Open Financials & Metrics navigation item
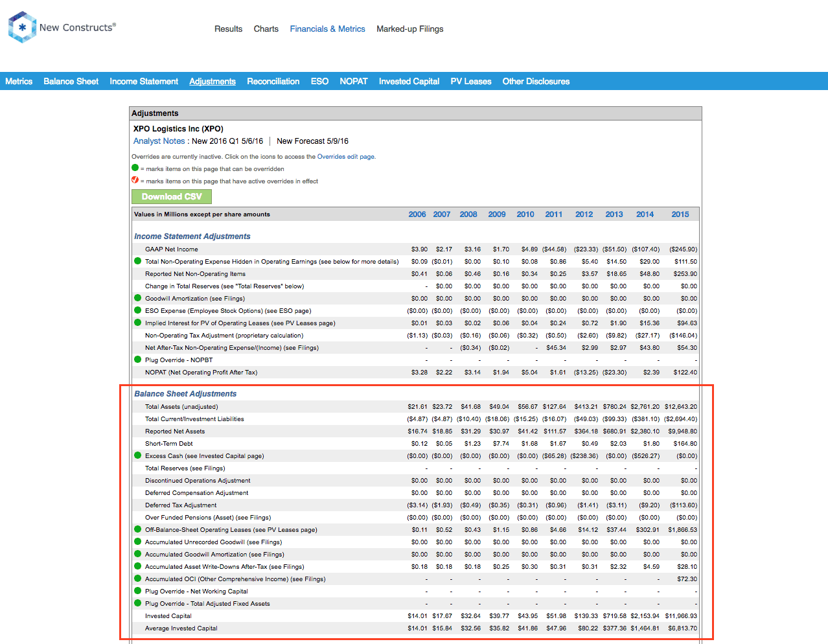 click(x=328, y=29)
